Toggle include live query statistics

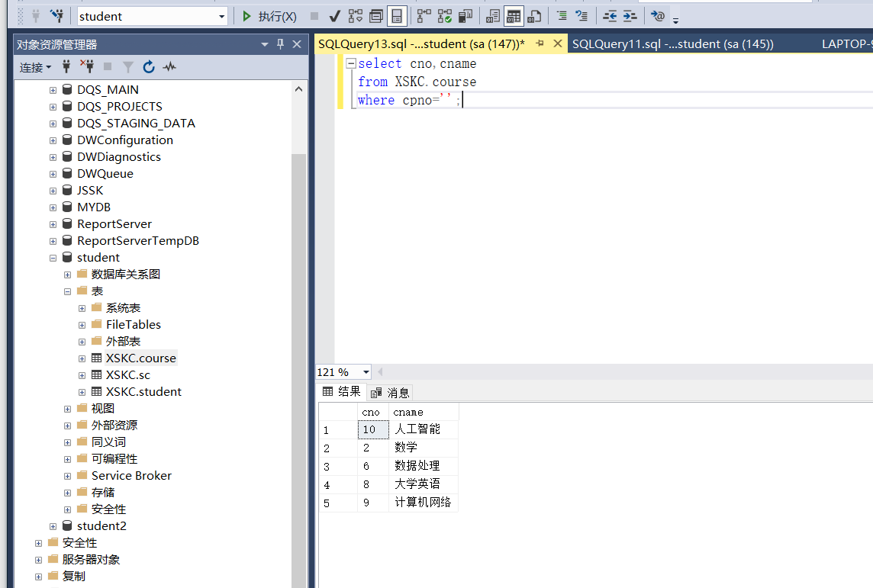(x=444, y=17)
